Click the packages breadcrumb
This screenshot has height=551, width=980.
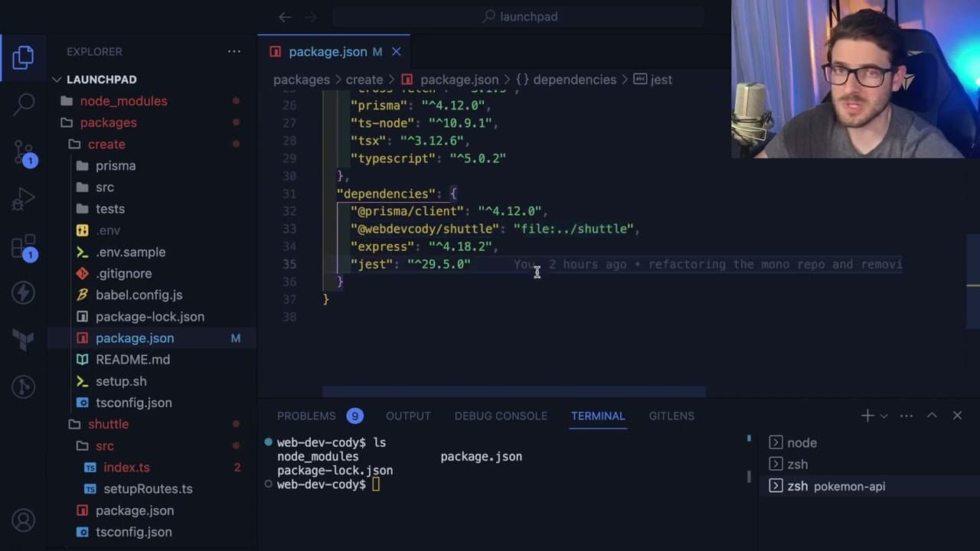302,80
